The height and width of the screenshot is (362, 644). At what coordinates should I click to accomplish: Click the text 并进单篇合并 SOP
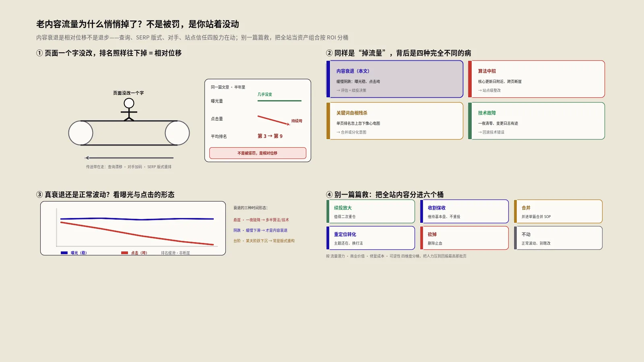click(536, 217)
